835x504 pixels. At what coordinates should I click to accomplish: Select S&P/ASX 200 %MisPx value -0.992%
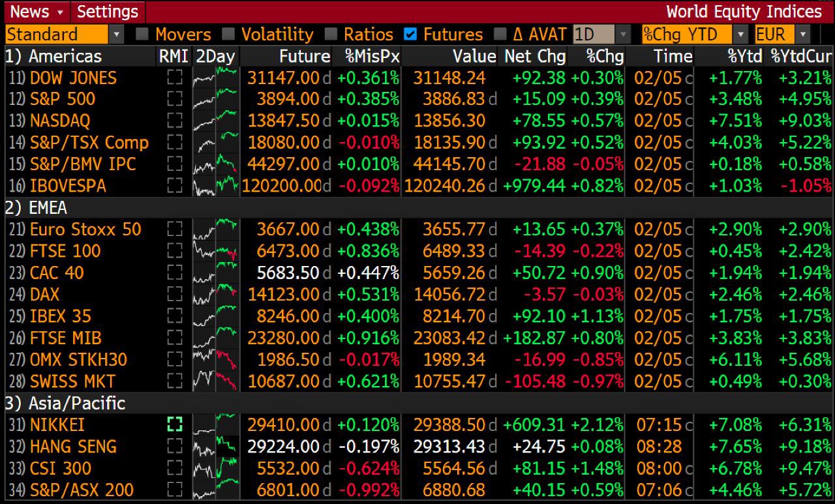point(369,490)
